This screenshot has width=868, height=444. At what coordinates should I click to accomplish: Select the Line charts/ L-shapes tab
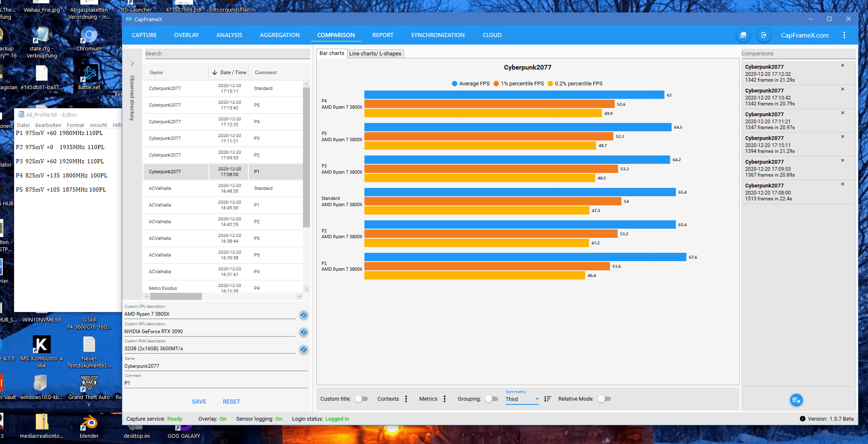pos(375,53)
